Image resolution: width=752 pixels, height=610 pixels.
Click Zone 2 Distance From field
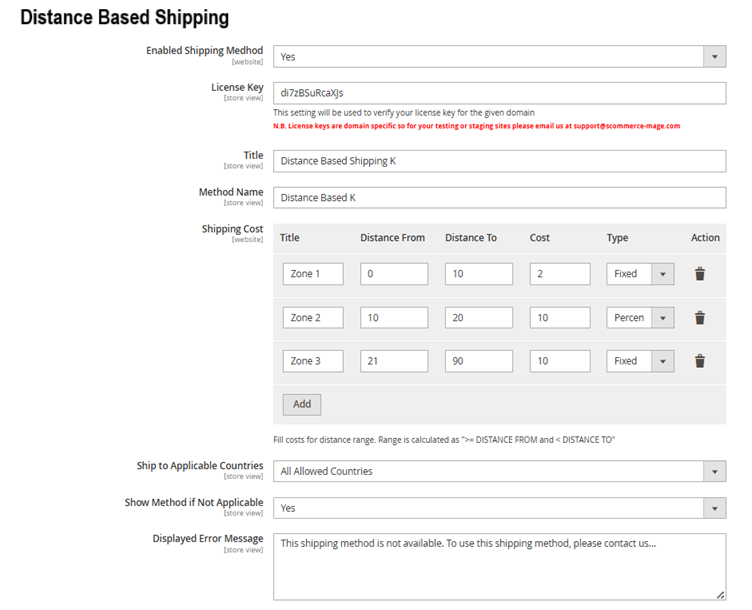click(x=394, y=318)
